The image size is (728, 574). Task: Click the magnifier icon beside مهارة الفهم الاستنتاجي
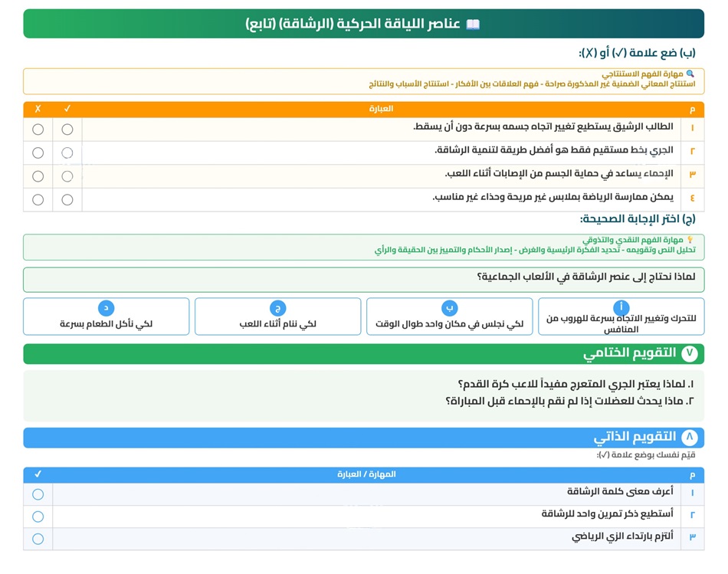coord(690,74)
